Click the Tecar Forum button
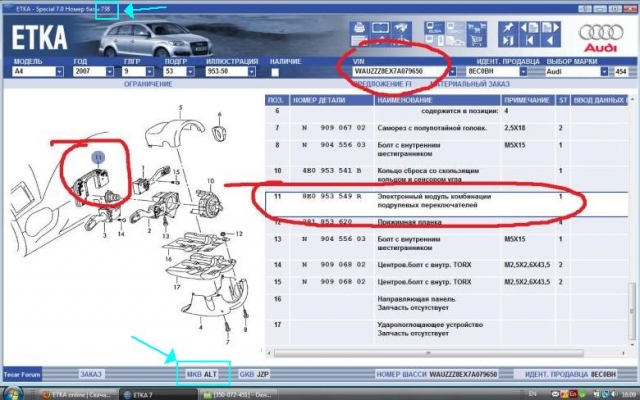 point(22,374)
